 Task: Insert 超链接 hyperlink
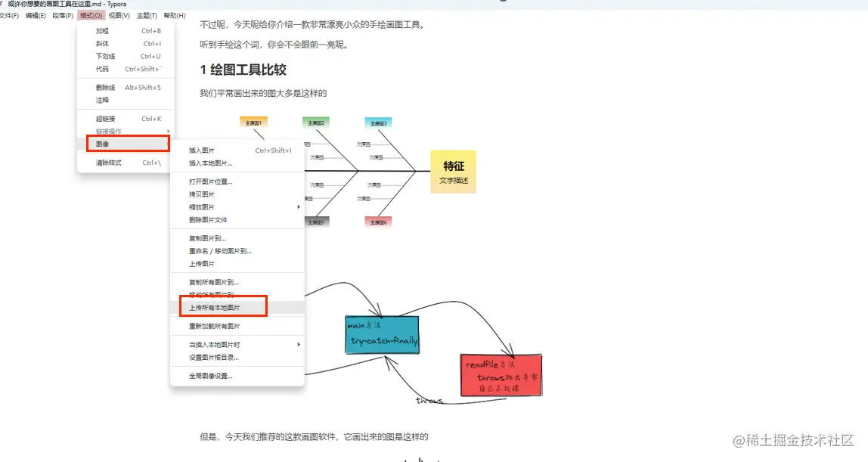126,119
